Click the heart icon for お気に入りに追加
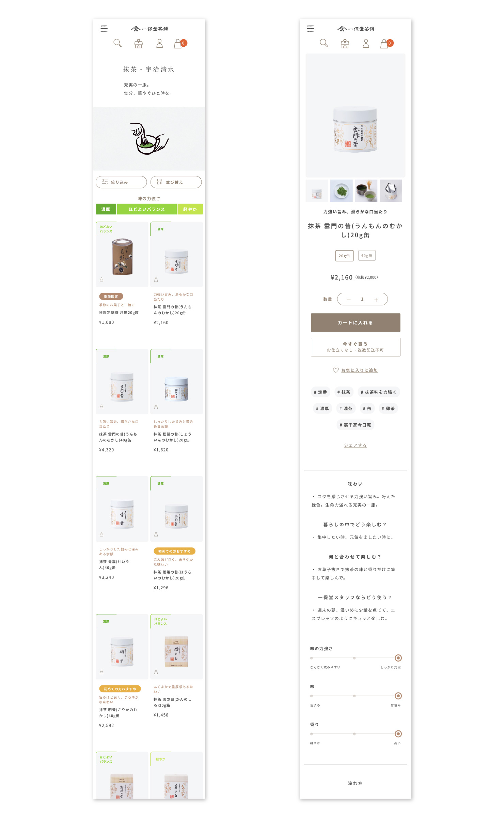The image size is (504, 818). [x=335, y=370]
